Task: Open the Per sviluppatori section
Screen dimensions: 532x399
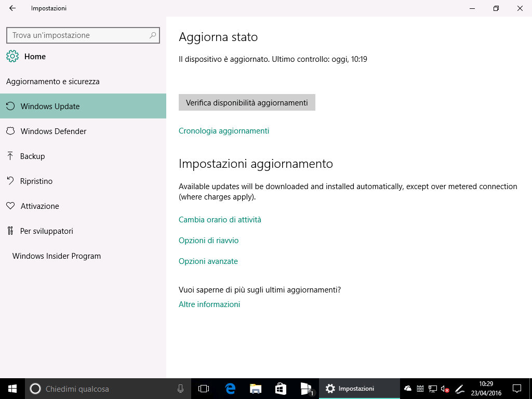Action: 83,231
